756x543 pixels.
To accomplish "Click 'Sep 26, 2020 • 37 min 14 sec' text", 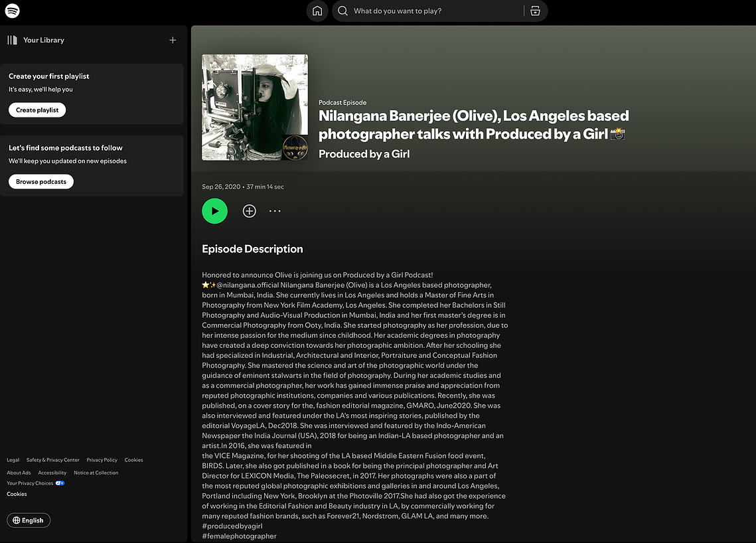I will tap(243, 187).
